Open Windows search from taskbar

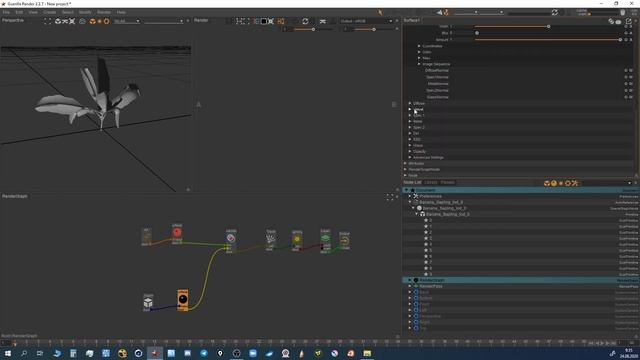coord(24,353)
